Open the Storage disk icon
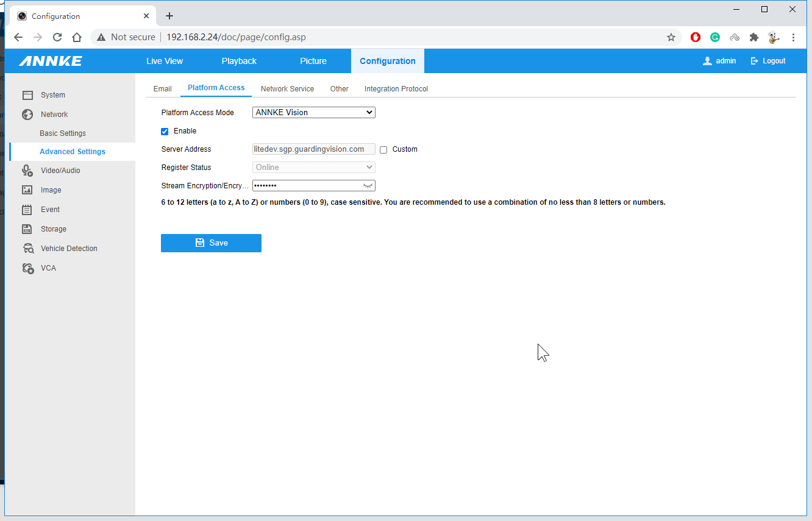812x521 pixels. click(27, 229)
